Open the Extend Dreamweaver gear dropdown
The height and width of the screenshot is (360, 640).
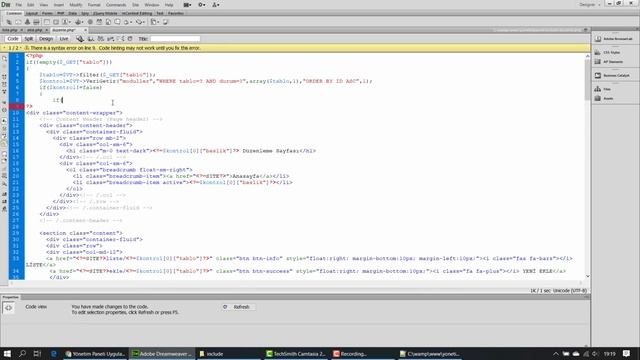click(x=202, y=5)
